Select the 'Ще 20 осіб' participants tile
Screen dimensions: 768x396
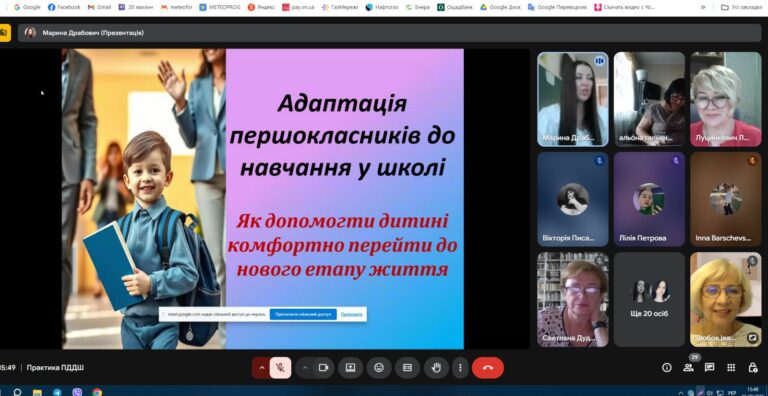[649, 299]
